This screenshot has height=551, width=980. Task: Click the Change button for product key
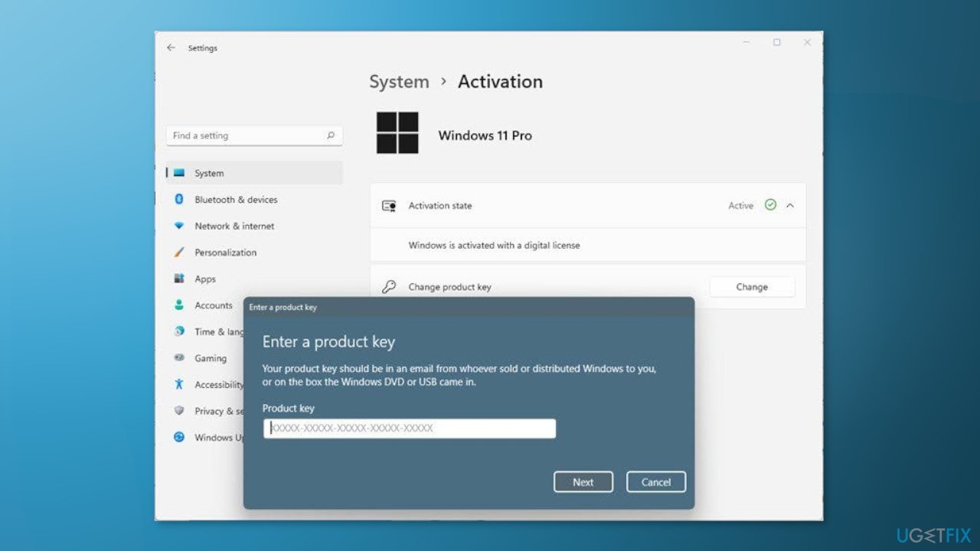click(x=751, y=286)
